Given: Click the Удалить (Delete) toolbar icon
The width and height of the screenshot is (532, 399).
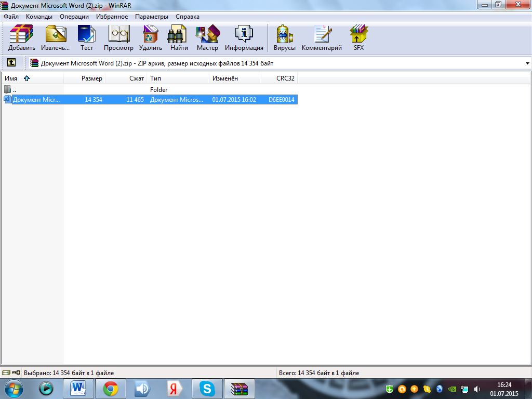Looking at the screenshot, I should click(150, 37).
